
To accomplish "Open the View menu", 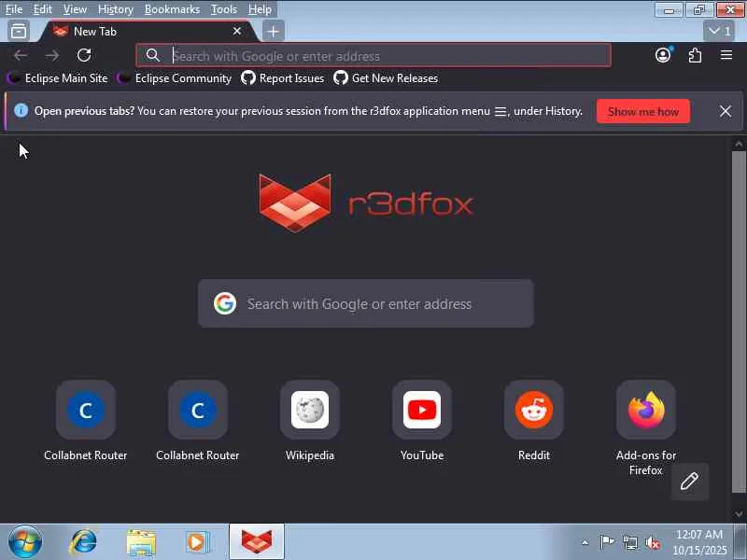I will pos(75,9).
